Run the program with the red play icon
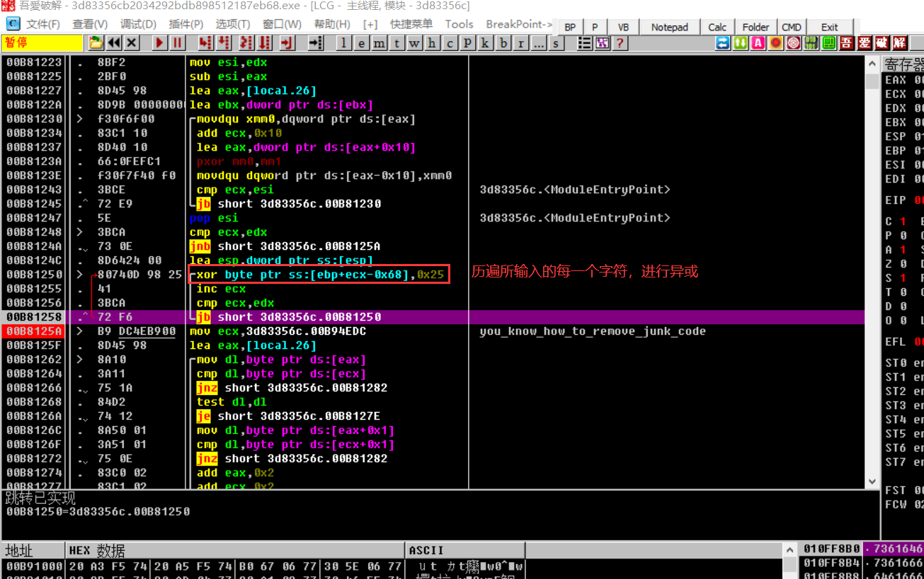 click(160, 43)
